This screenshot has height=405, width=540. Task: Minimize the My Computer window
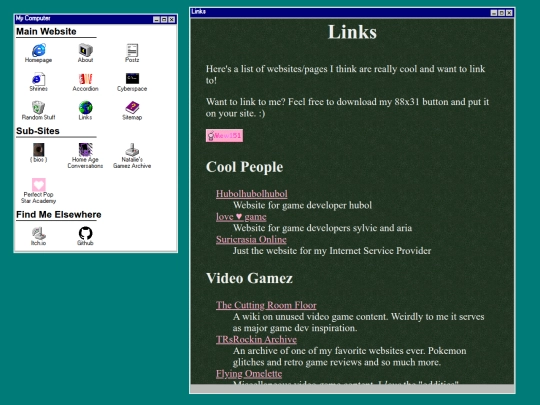pyautogui.click(x=156, y=20)
